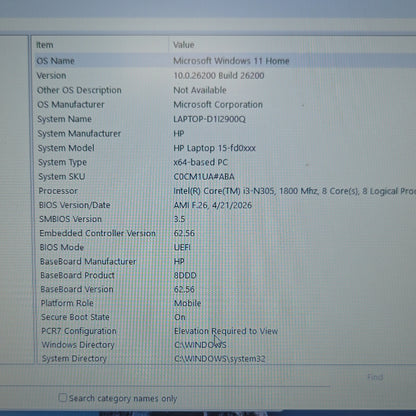Viewport: 416px width, 416px height.
Task: Click the Embedded Controller Version row
Action: [x=225, y=233]
